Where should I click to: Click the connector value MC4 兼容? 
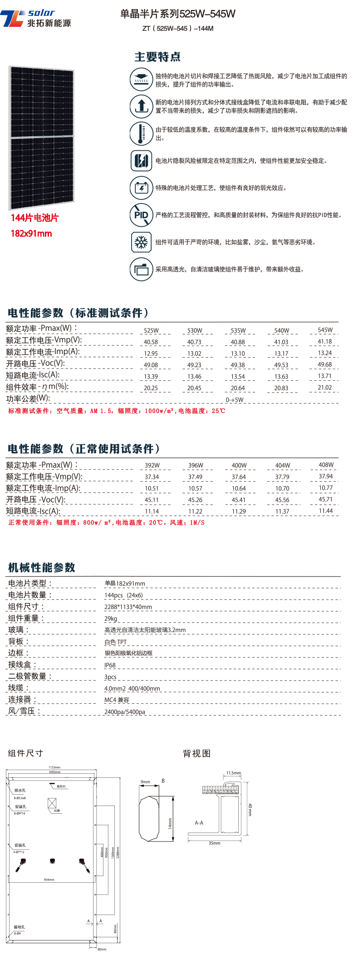pyautogui.click(x=117, y=700)
